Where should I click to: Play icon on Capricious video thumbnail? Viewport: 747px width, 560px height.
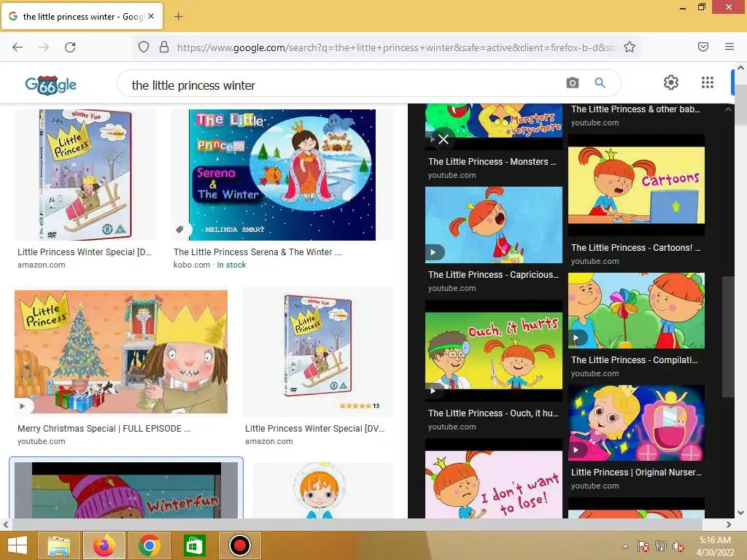[433, 252]
